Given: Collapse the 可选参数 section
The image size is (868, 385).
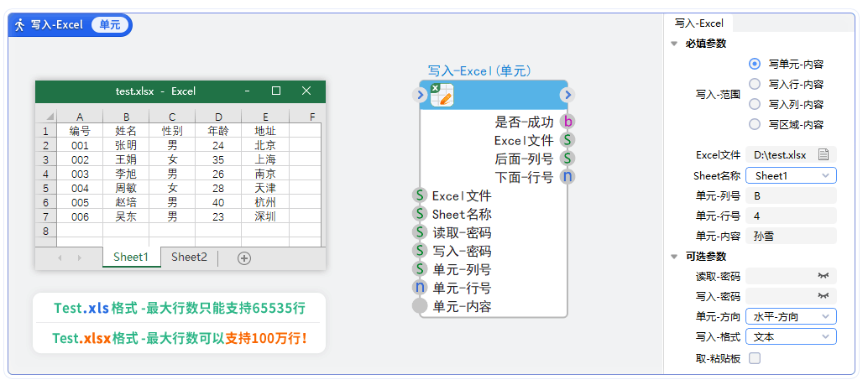Looking at the screenshot, I should [x=674, y=257].
